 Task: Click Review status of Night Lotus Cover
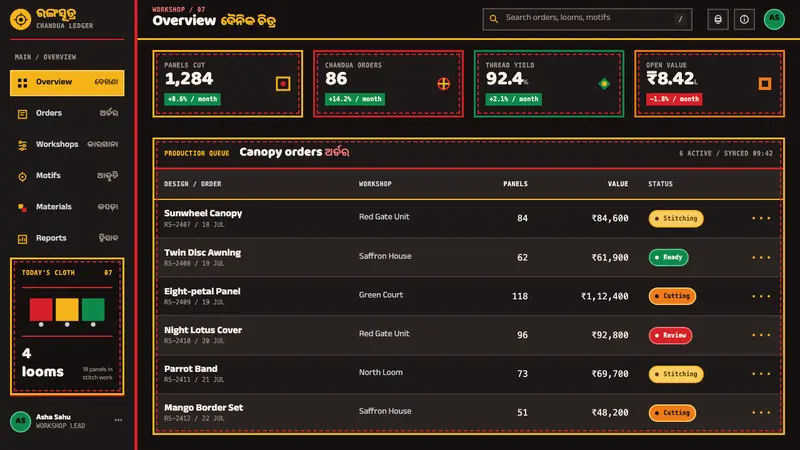pos(670,335)
